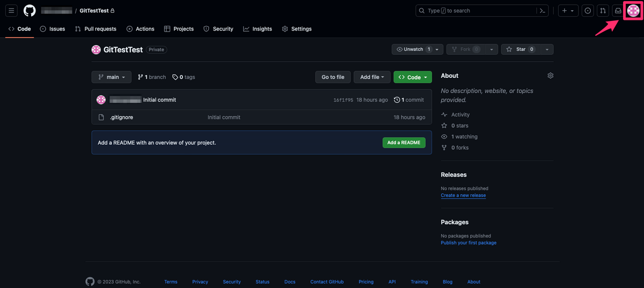644x288 pixels.
Task: Click the Go to file button
Action: [333, 77]
